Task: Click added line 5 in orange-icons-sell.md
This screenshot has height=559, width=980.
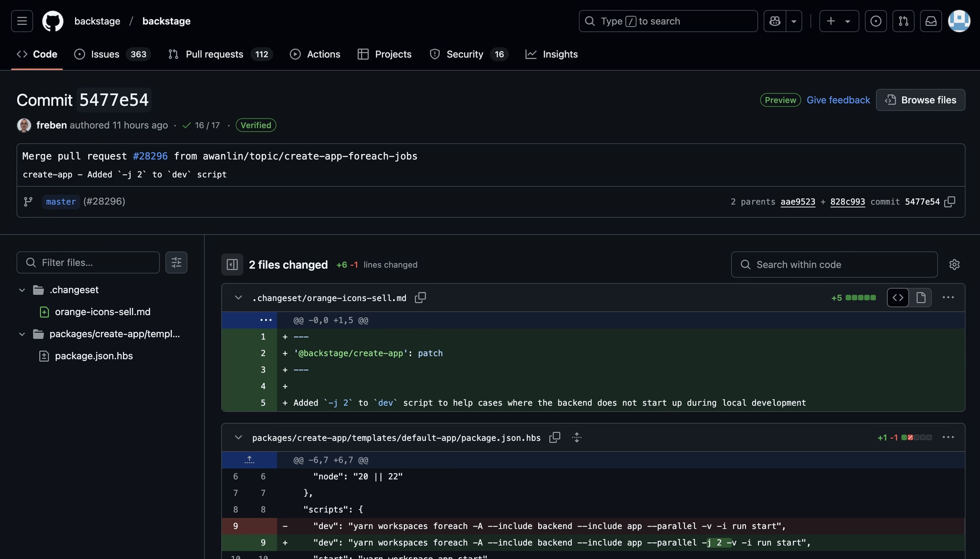Action: click(593, 403)
